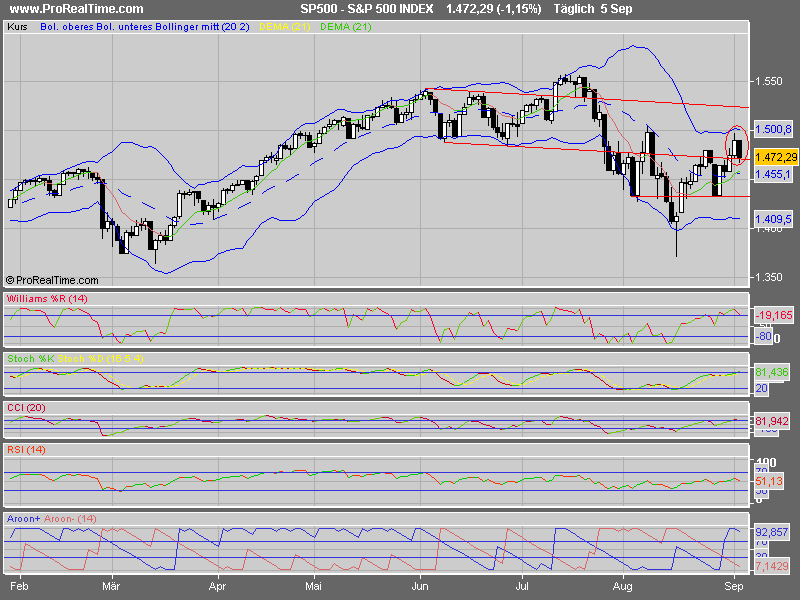800x600 pixels.
Task: Click the latest black candlestick inside the ellipse
Action: (x=739, y=149)
